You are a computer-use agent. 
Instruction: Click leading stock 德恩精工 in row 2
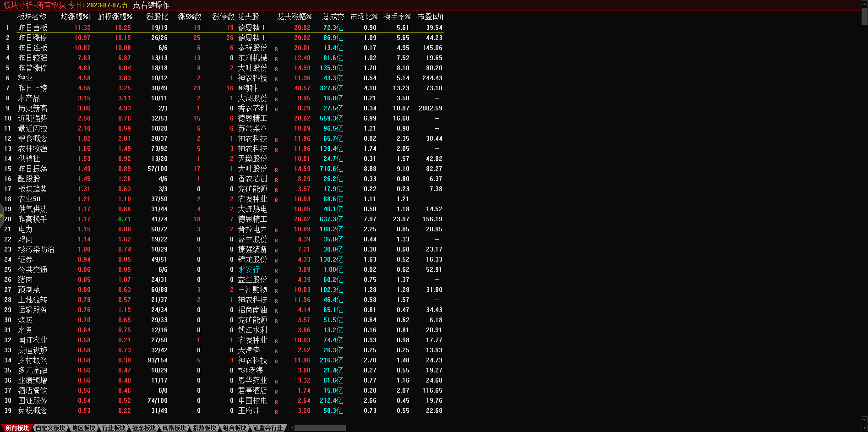pyautogui.click(x=252, y=38)
